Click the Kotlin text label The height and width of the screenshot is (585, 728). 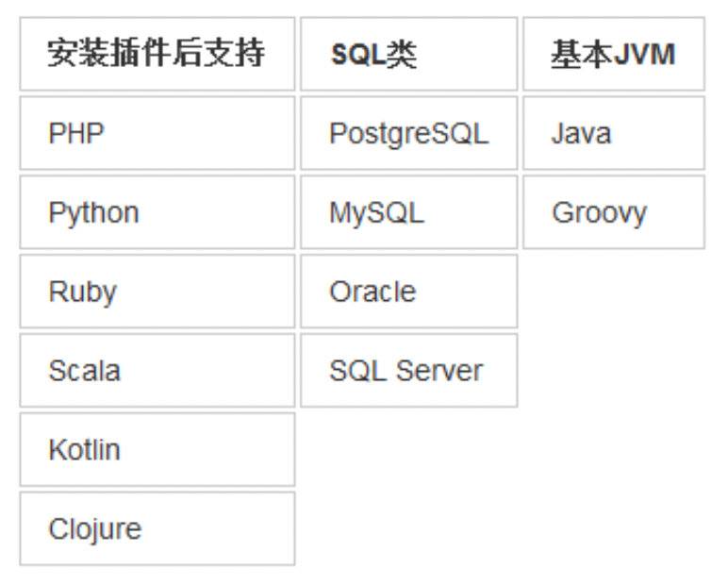(x=85, y=450)
